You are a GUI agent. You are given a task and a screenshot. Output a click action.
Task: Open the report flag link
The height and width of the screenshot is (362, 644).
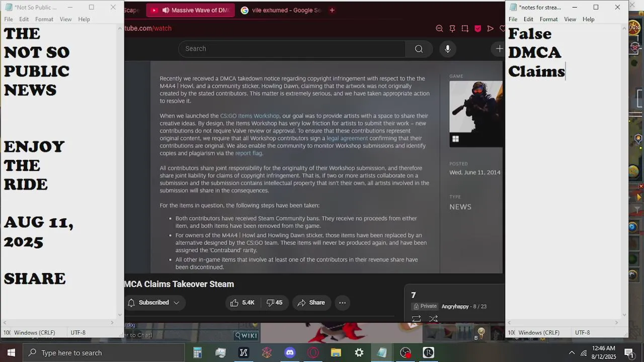[x=249, y=153]
